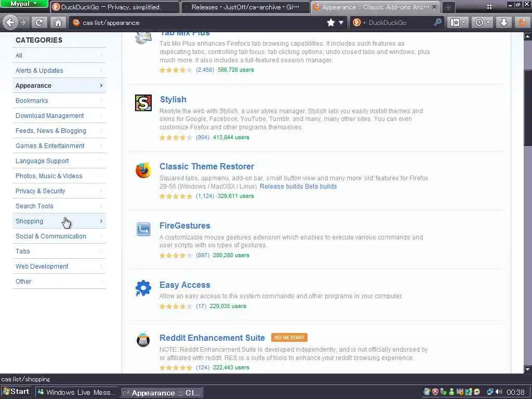Click the volume speaker tray icon
The height and width of the screenshot is (399, 532).
pyautogui.click(x=499, y=392)
